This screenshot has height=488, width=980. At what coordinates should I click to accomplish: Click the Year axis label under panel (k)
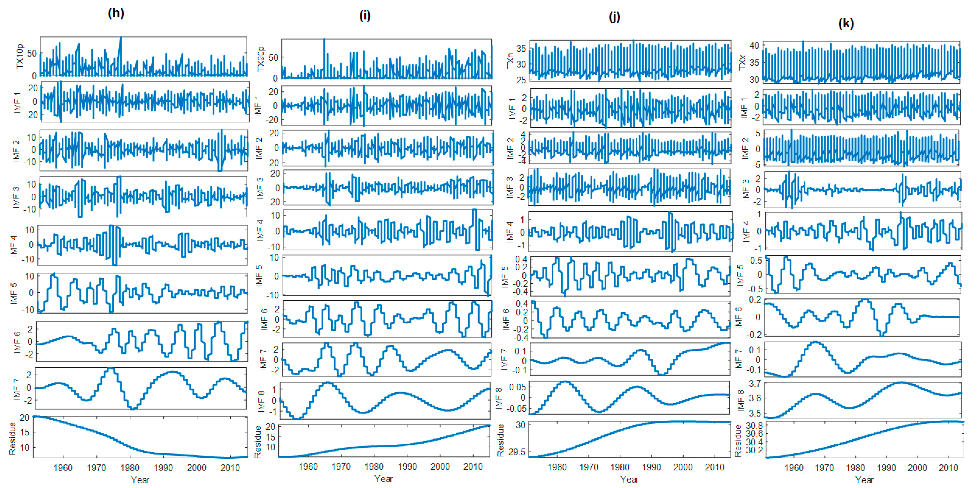tap(864, 480)
